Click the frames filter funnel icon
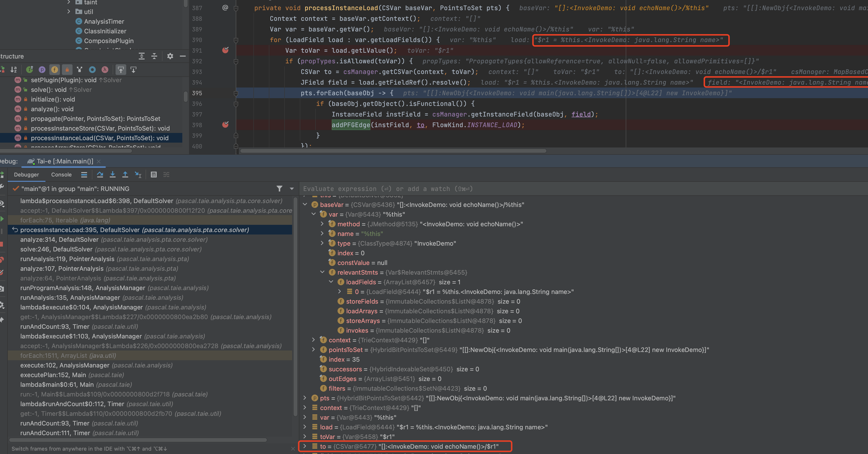Screen dimensions: 868x454 pos(279,189)
